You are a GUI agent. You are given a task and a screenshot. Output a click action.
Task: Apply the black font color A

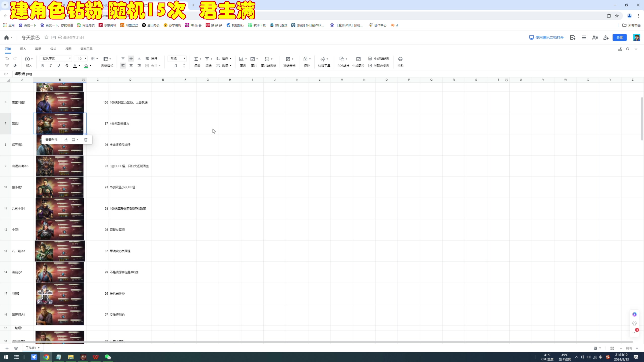click(75, 66)
